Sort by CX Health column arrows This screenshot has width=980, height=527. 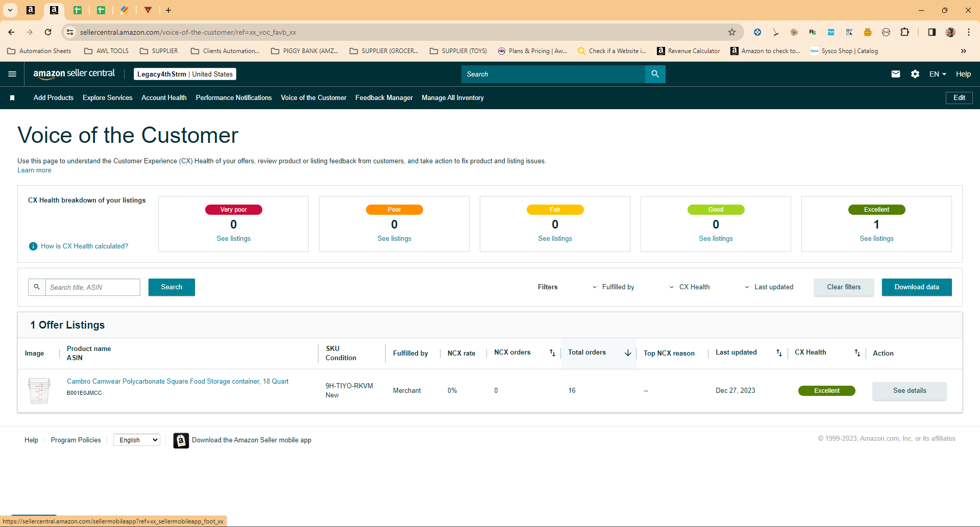tap(857, 353)
